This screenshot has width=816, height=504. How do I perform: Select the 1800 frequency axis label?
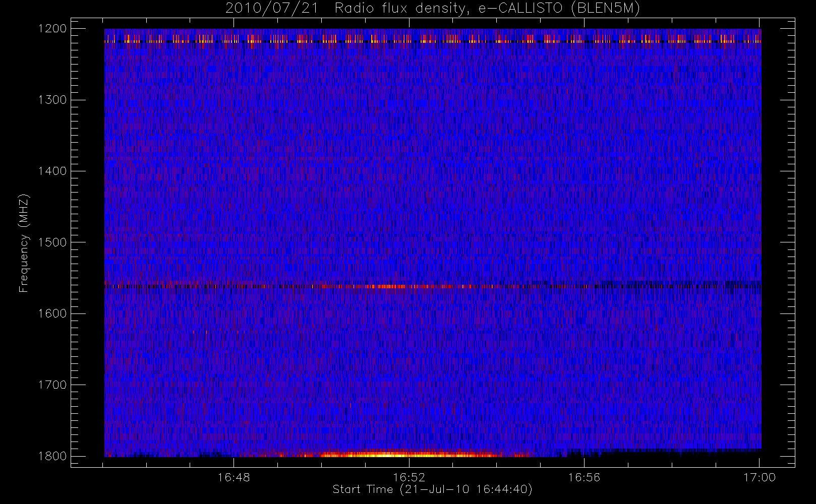coord(53,456)
